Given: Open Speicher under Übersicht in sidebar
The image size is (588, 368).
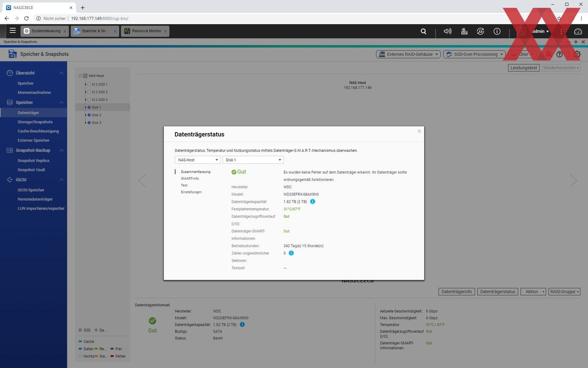Looking at the screenshot, I should tap(26, 84).
